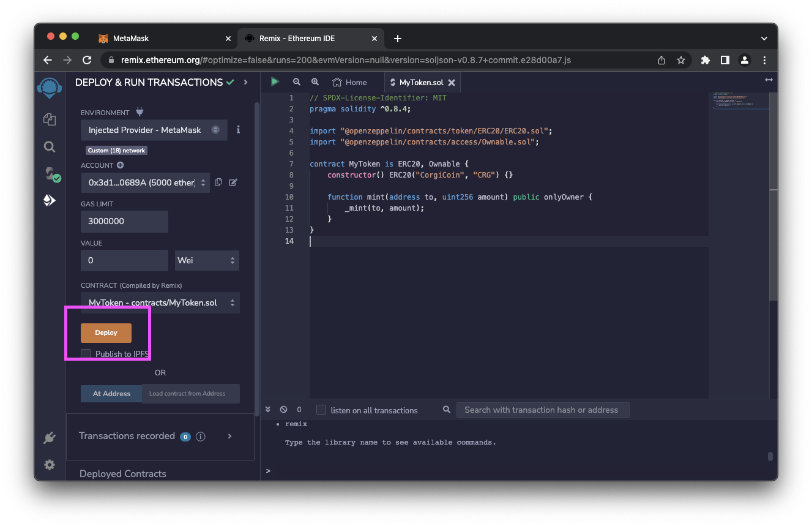Viewport: 812px width, 526px height.
Task: Sign a message with account icon
Action: point(233,182)
